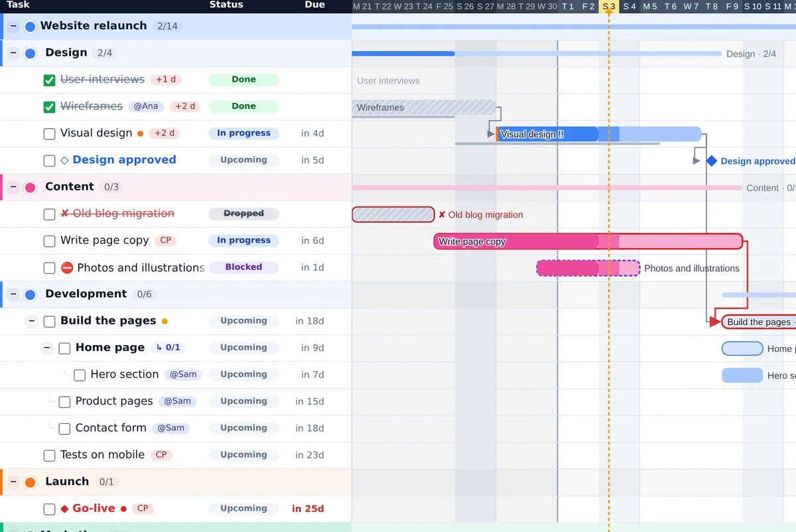Open the Go-live task link
The height and width of the screenshot is (532, 796).
click(x=94, y=509)
